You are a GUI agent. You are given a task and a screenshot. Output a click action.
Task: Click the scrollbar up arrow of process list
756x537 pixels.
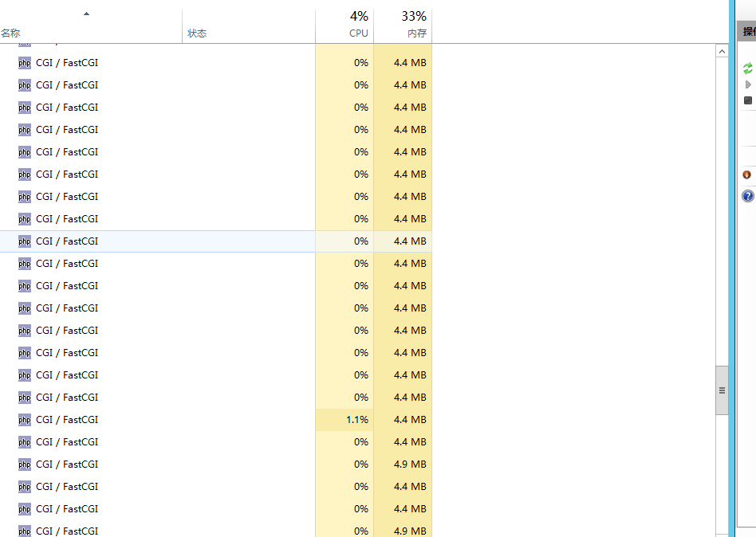[x=723, y=52]
